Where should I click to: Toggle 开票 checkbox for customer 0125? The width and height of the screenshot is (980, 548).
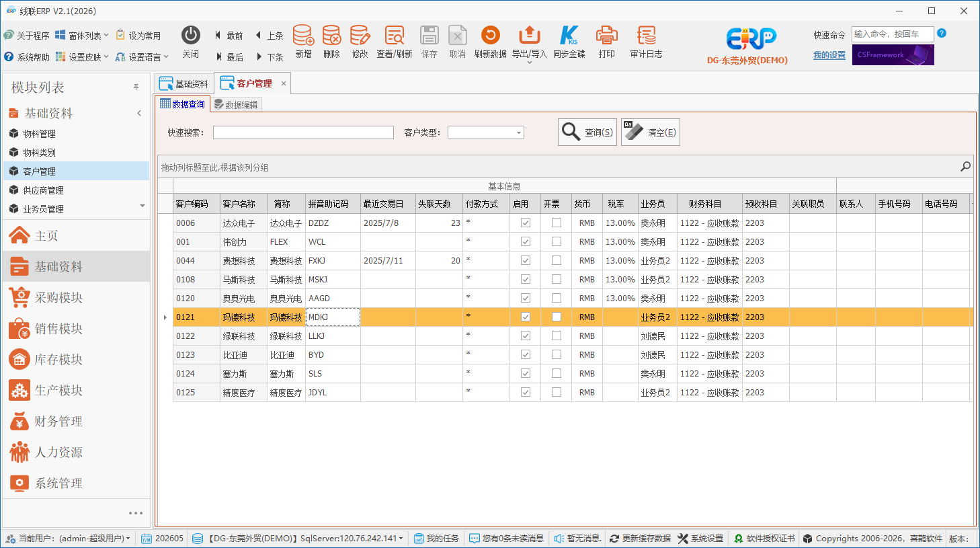point(557,392)
